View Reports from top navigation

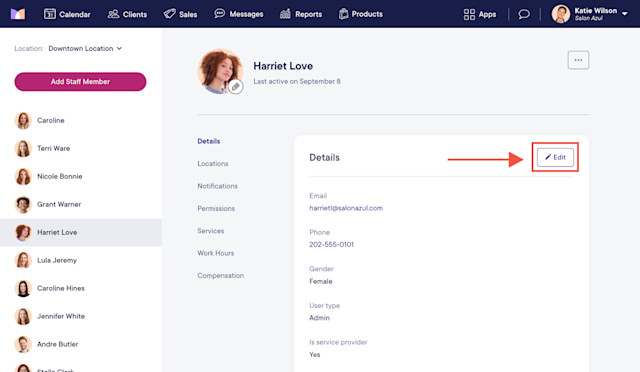pos(301,14)
